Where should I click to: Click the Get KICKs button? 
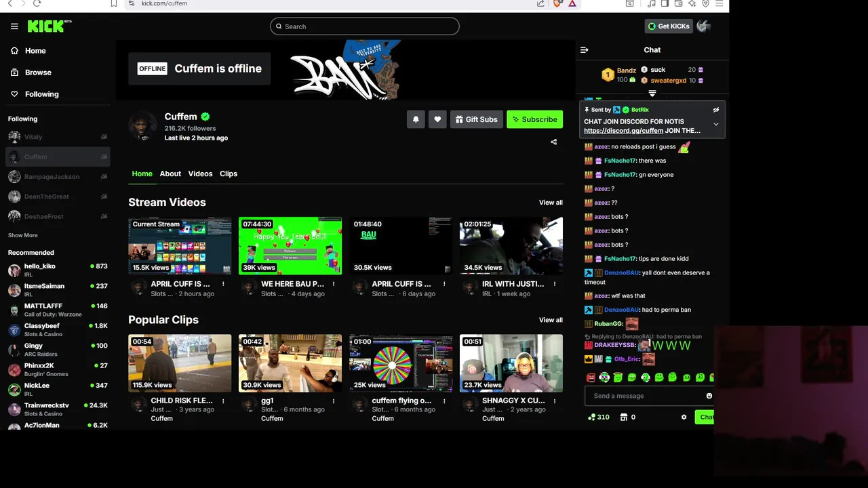[x=668, y=26]
